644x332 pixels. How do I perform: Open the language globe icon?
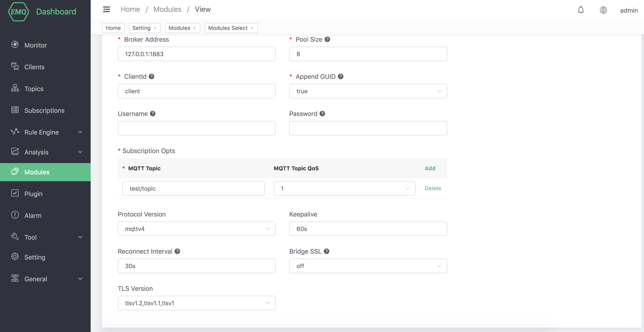point(603,10)
